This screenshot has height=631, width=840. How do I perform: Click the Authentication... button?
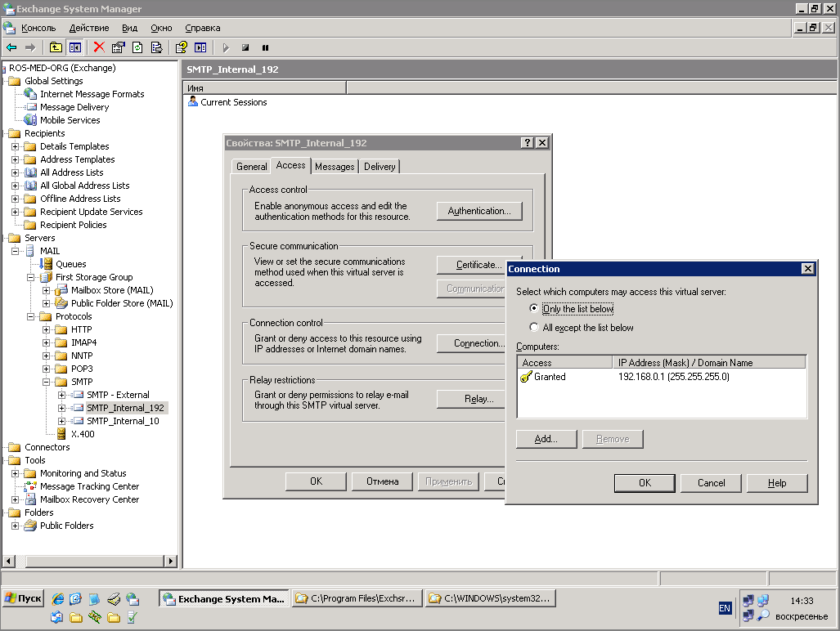coord(479,211)
